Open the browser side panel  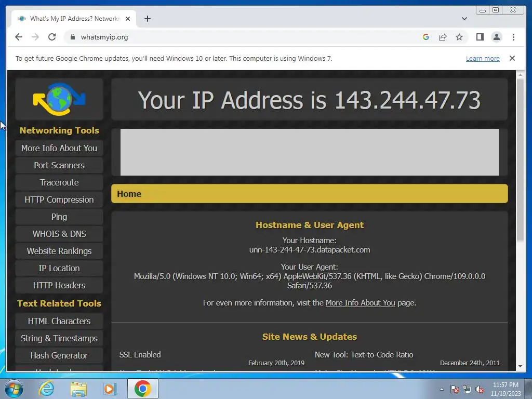[x=480, y=37]
